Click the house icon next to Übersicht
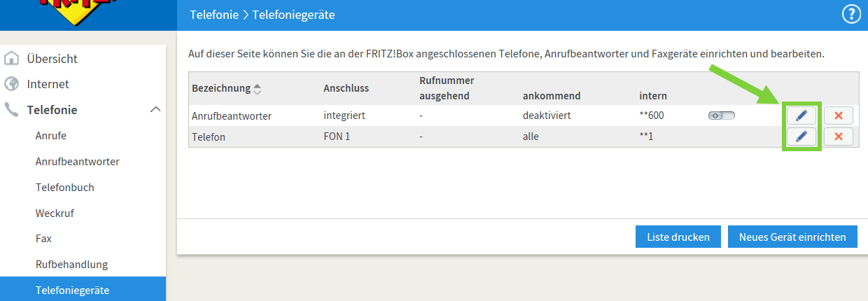Screen dimensions: 868x301 coord(11,59)
